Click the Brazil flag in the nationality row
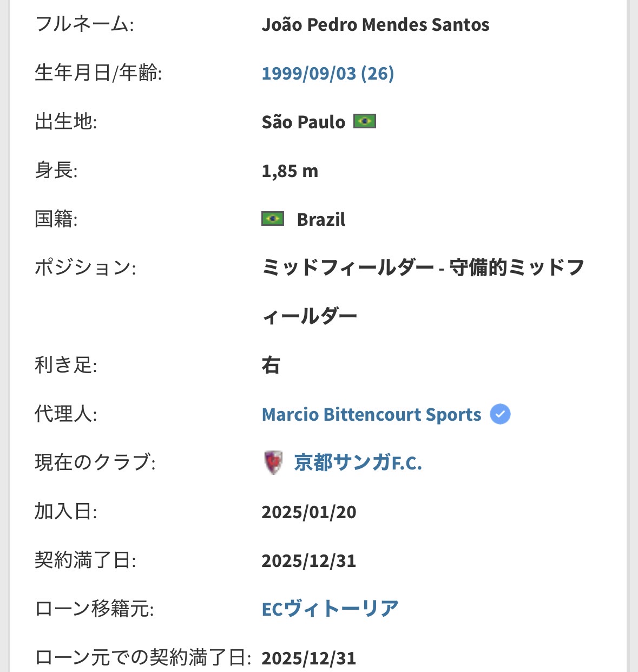The width and height of the screenshot is (638, 672). pyautogui.click(x=273, y=219)
